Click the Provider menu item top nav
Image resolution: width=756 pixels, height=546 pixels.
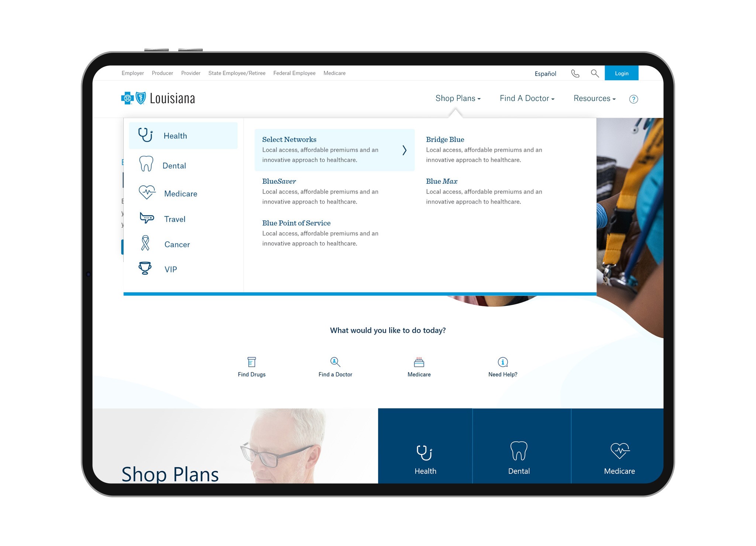click(x=190, y=73)
